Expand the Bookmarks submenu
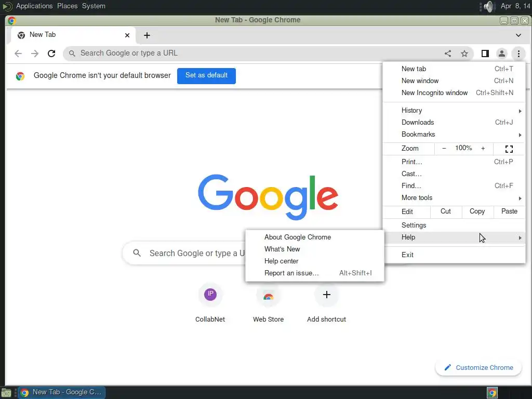Viewport: 532px width, 399px height. [x=454, y=135]
